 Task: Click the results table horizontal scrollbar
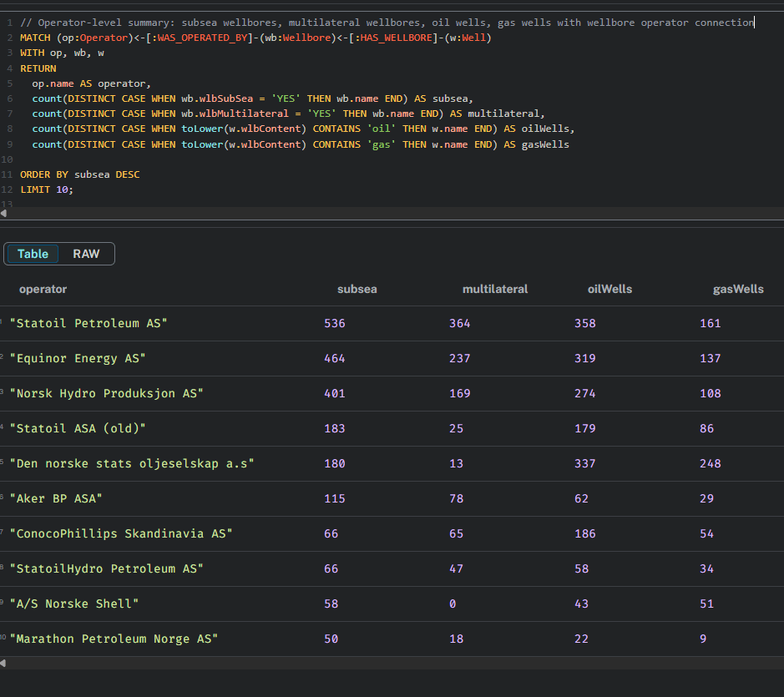(x=392, y=663)
